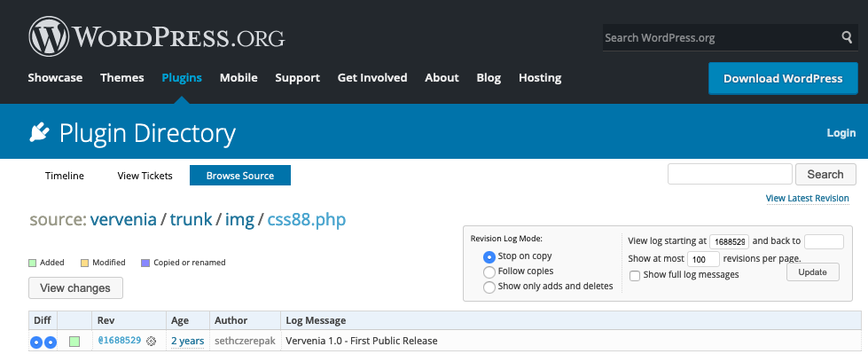Switch to the View Tickets tab

(145, 176)
